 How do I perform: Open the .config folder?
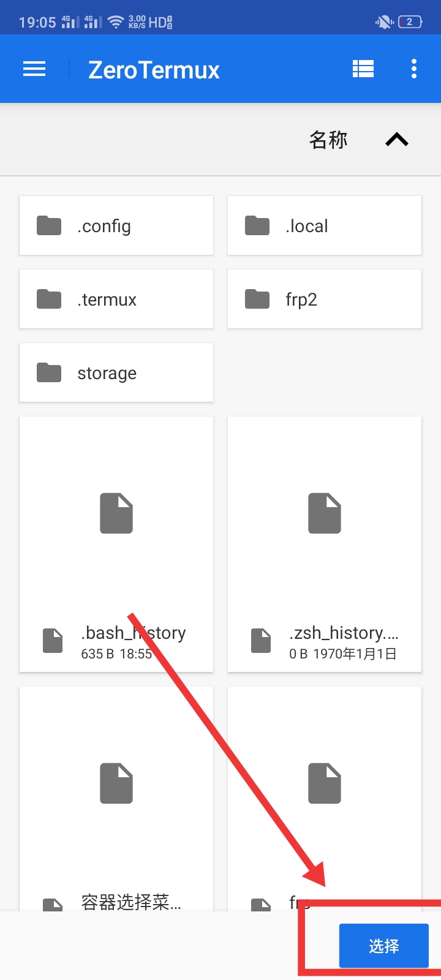tap(116, 225)
